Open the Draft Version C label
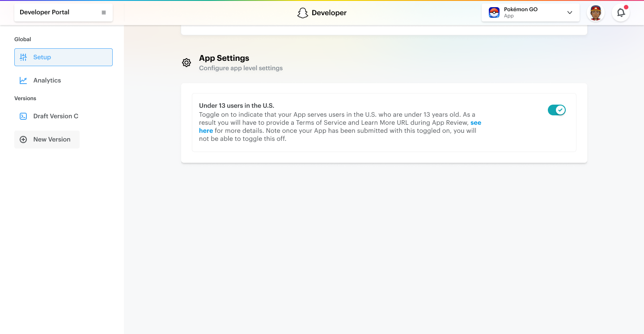The width and height of the screenshot is (644, 334). pyautogui.click(x=56, y=116)
